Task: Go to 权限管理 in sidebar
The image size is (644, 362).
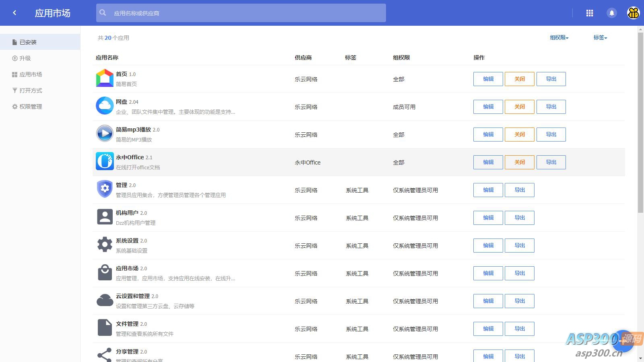Action: click(x=31, y=107)
